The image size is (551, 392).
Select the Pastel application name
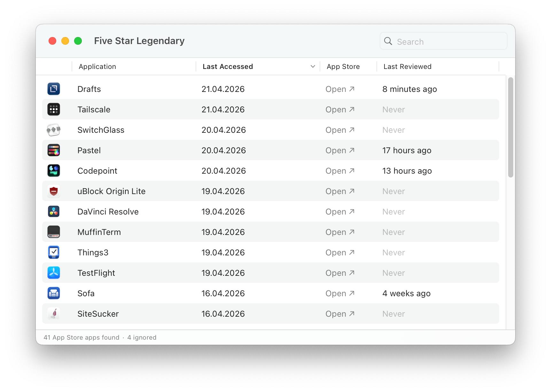coord(89,150)
